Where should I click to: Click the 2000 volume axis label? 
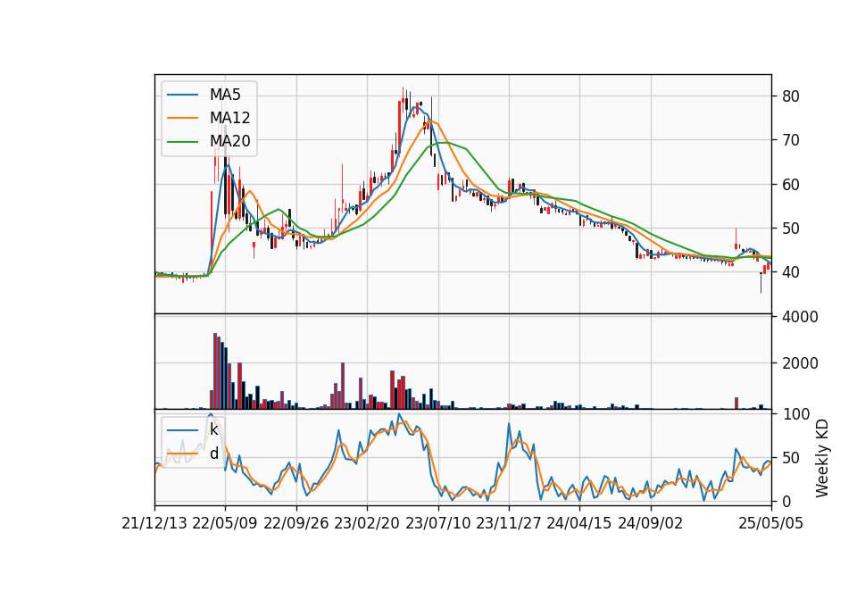coord(800,363)
